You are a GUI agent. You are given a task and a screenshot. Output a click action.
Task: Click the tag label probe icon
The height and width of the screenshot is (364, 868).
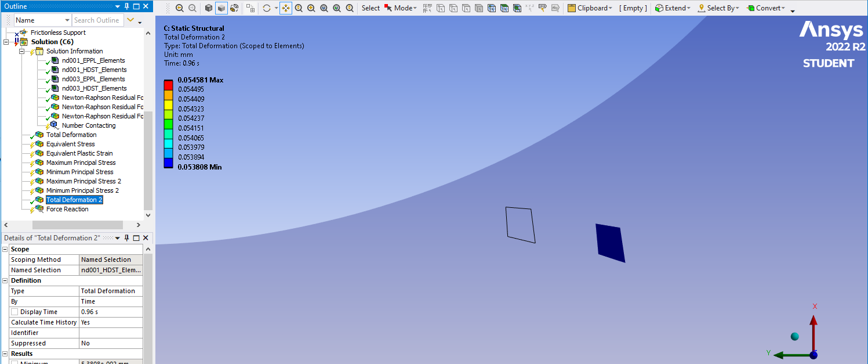[543, 8]
